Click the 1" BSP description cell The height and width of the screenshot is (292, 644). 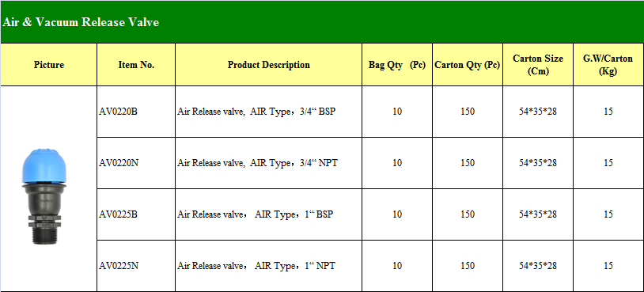click(269, 214)
